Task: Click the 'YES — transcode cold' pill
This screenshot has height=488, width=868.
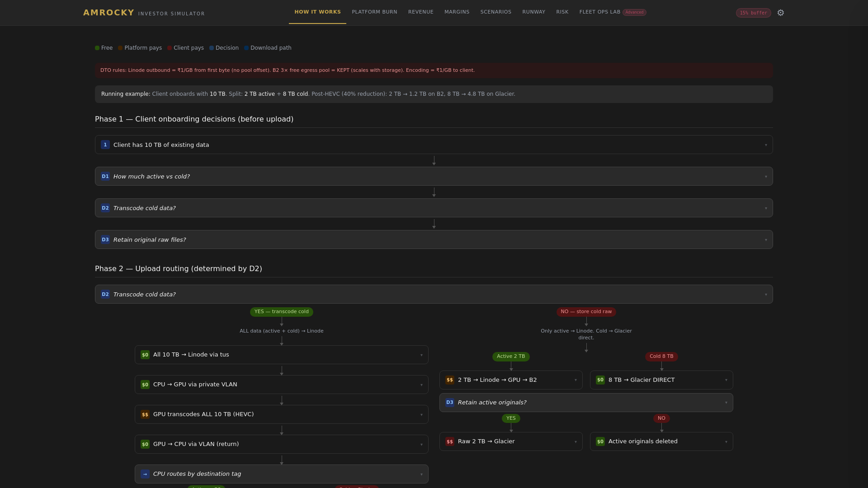Action: click(x=281, y=312)
